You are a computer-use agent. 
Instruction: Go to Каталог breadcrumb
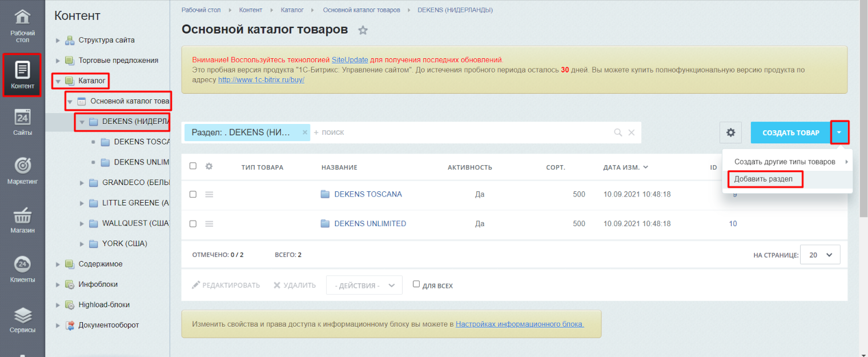293,10
